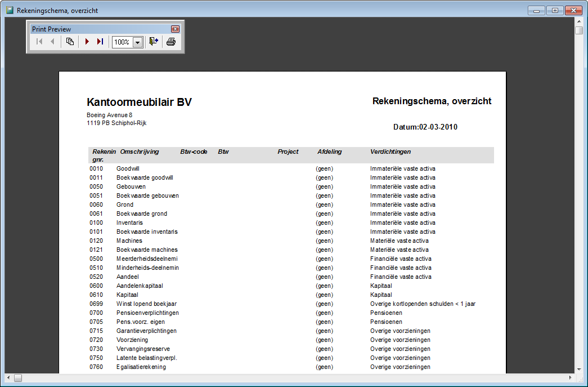Click the 'Btw-code' column header
Screen dimensions: 588x387
coord(194,152)
